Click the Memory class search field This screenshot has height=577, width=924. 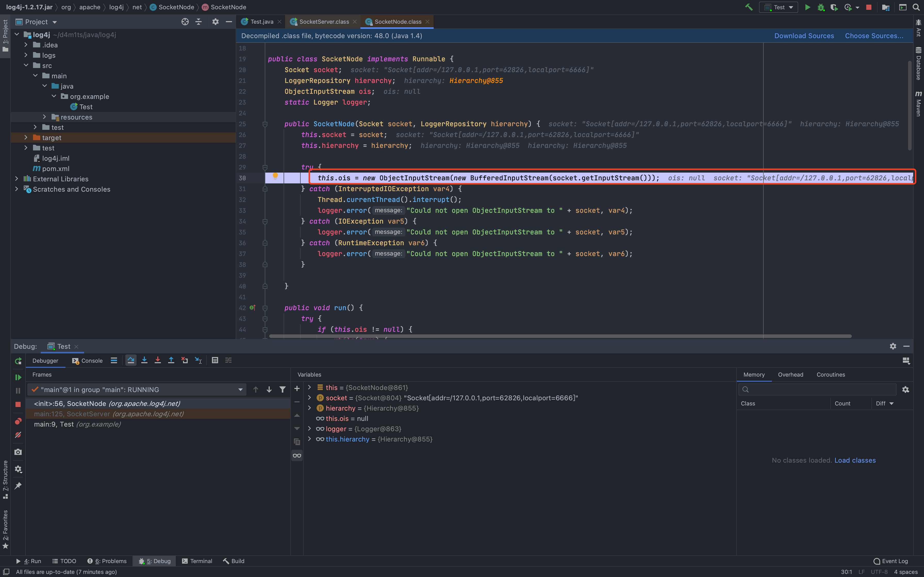click(821, 390)
